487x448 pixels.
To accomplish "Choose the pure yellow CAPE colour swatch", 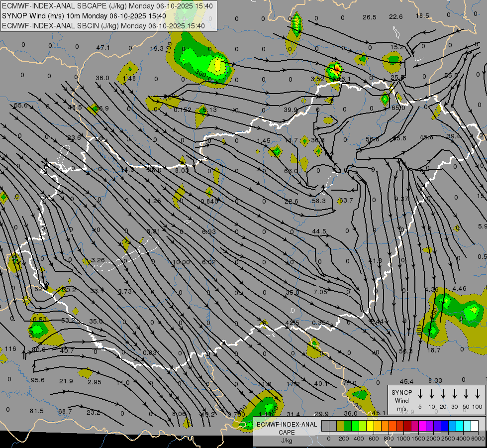I will pos(370,426).
